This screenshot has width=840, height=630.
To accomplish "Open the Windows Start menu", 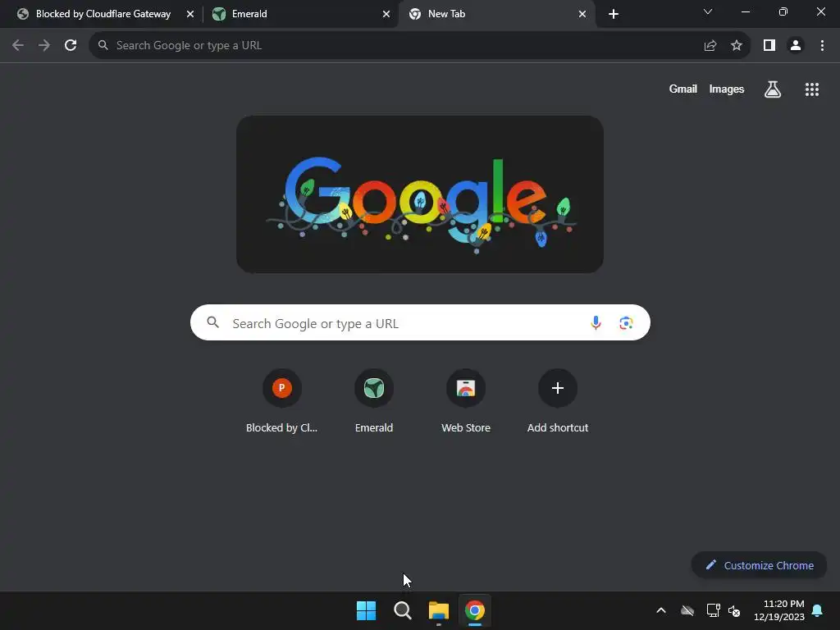I will [x=367, y=610].
